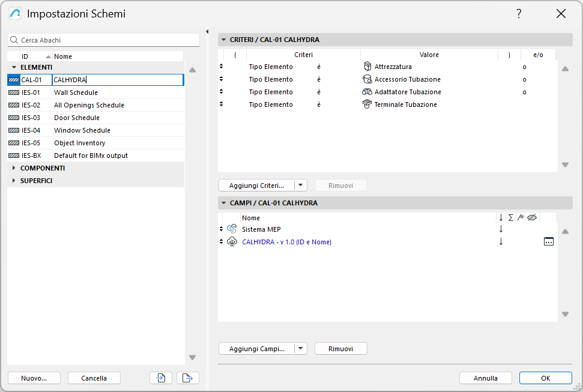Collapse the CRITERI / CAL-01 CALHYDRA panel
This screenshot has height=392, width=583.
(x=223, y=40)
